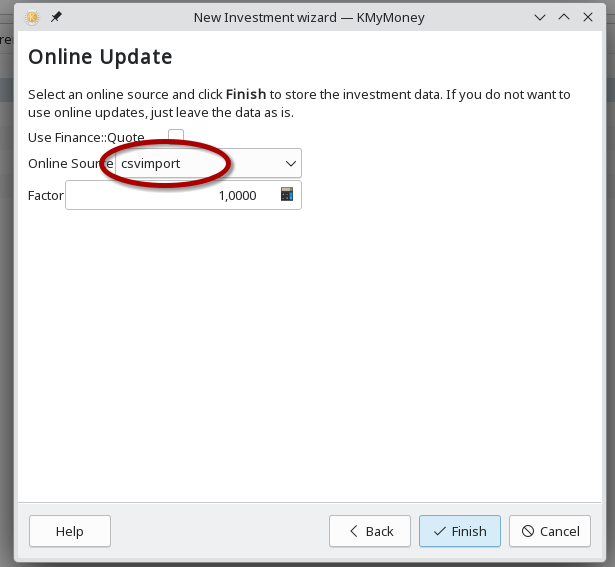Go to previous page with Back
The image size is (615, 567).
click(370, 531)
